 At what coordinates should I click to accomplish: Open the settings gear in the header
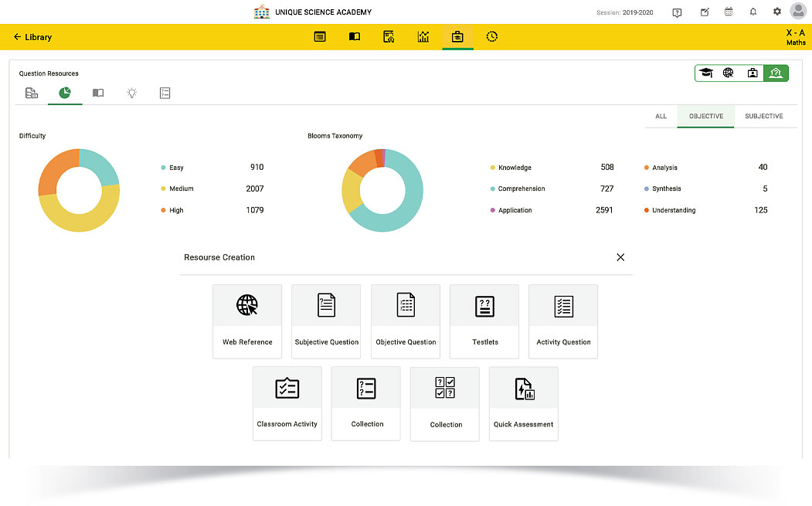(777, 12)
